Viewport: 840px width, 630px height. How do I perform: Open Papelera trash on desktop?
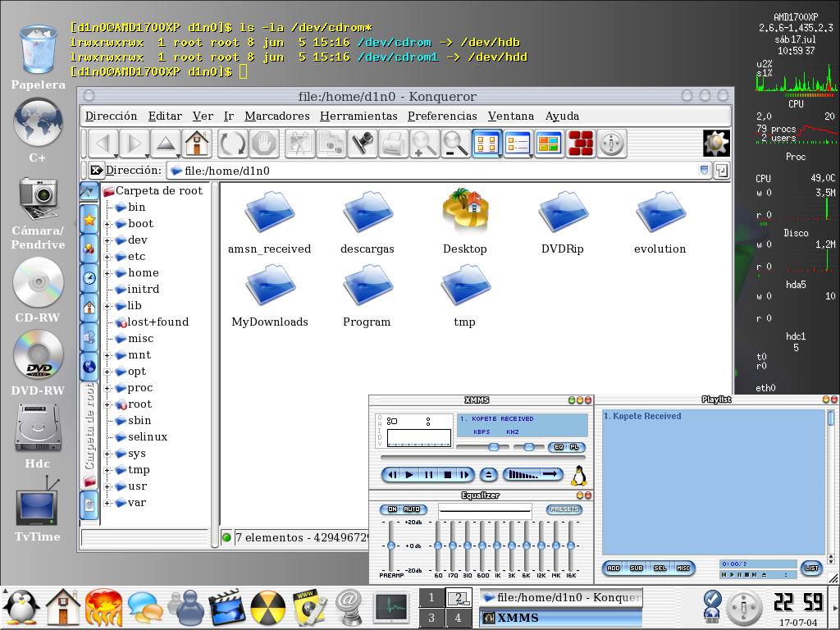pos(38,57)
